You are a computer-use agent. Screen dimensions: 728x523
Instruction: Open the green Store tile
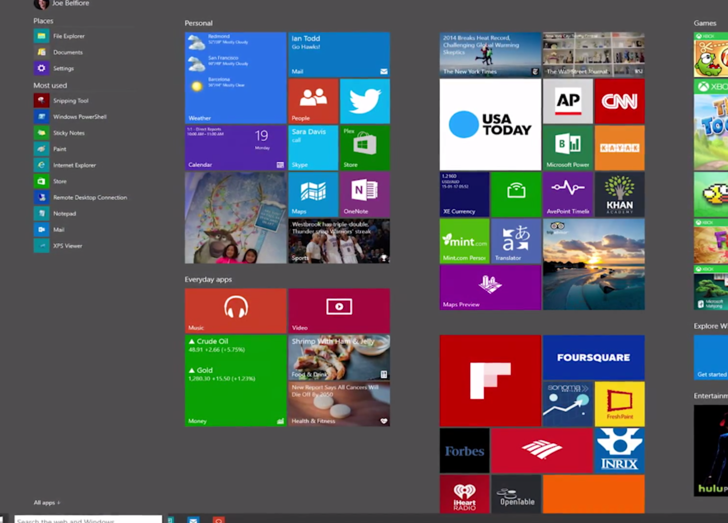click(x=364, y=147)
